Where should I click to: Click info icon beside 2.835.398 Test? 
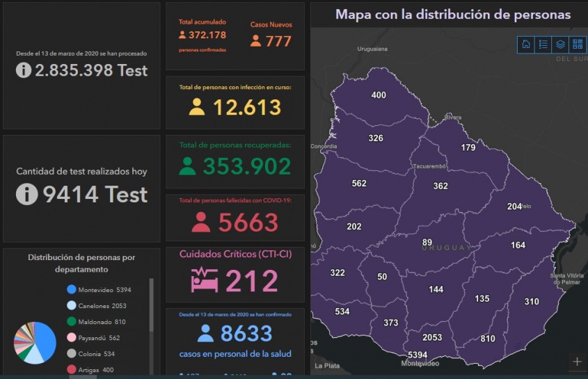[24, 70]
